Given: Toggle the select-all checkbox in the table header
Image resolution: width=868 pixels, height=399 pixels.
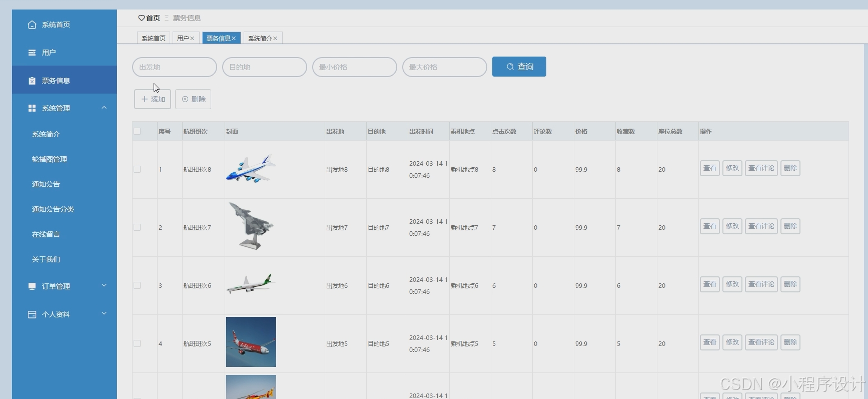Looking at the screenshot, I should pyautogui.click(x=137, y=131).
